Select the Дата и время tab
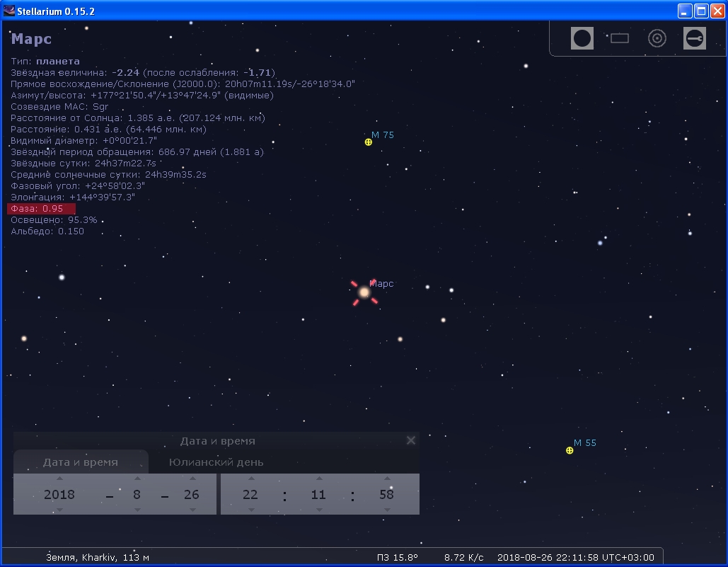Screen dimensions: 728x567 pos(81,462)
